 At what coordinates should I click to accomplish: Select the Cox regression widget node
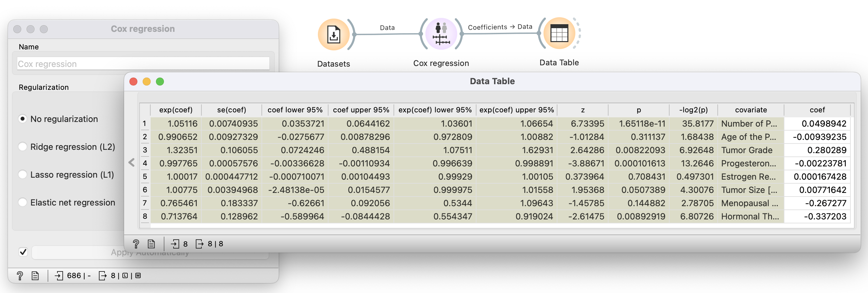click(x=441, y=34)
